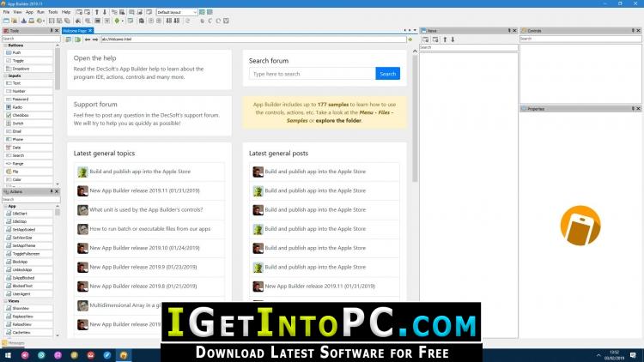
Task: Collapse the Inputs group in Tools
Action: pyautogui.click(x=6, y=76)
